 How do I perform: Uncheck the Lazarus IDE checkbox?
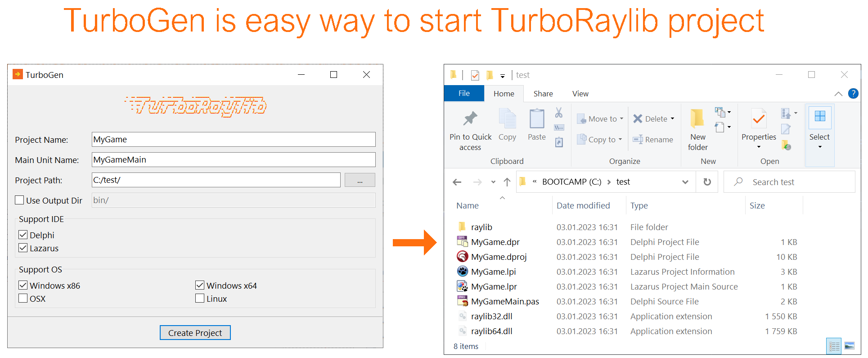(x=23, y=248)
